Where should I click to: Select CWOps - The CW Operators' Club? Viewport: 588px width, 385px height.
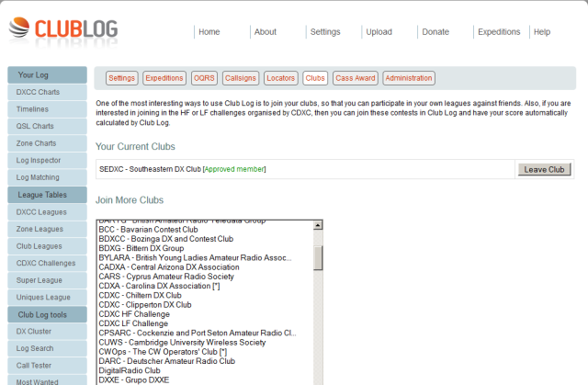(x=206, y=352)
